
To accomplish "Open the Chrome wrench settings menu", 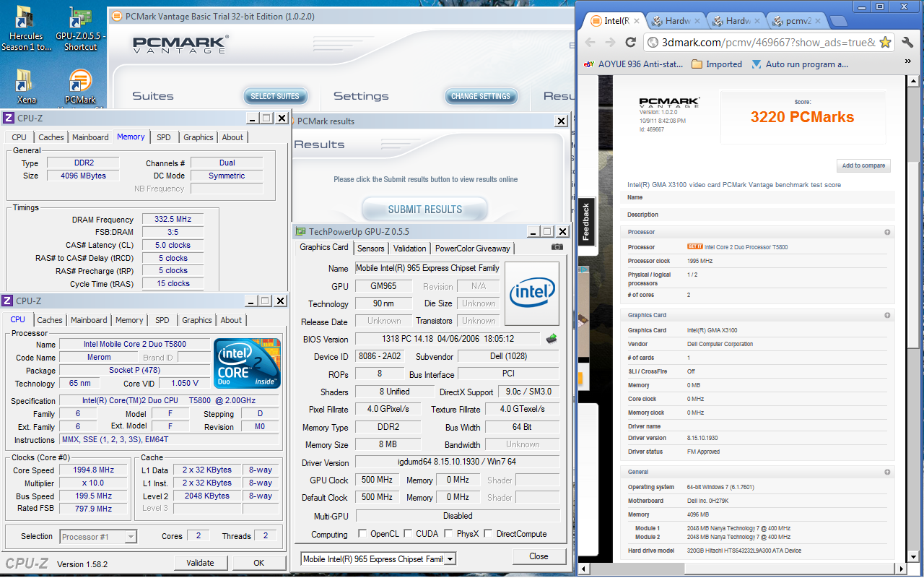I will click(907, 43).
